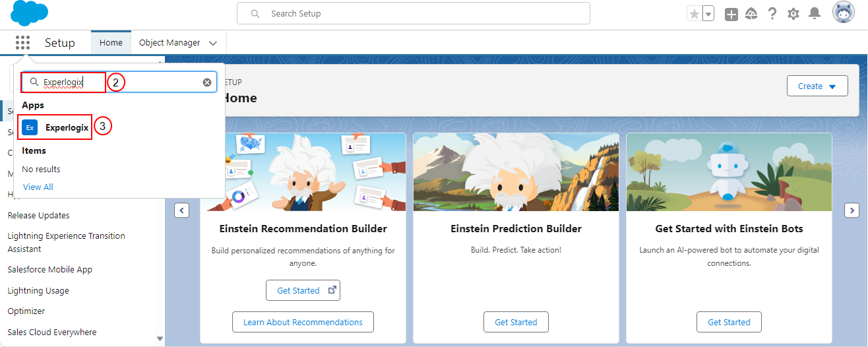The height and width of the screenshot is (347, 868).
Task: Click Get Started for Einstein Recommendation Builder
Action: (303, 290)
